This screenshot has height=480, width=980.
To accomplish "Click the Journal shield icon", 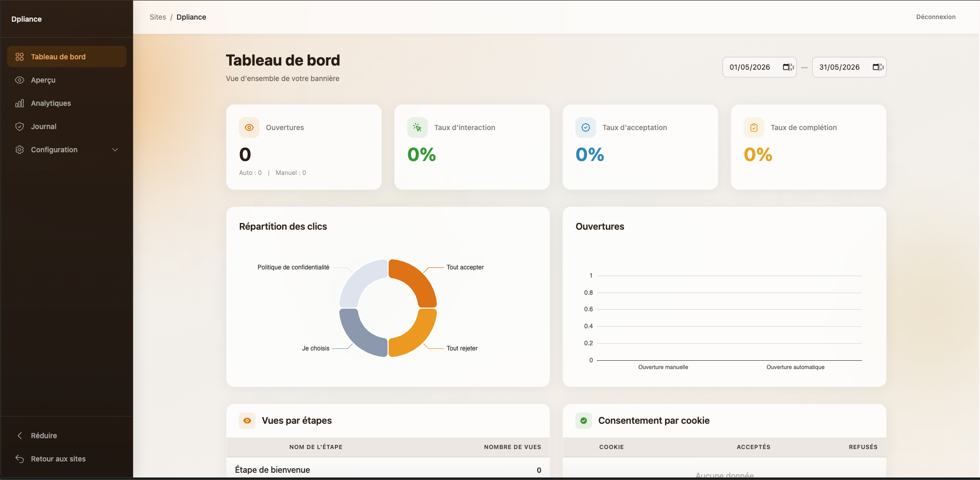I will click(x=20, y=126).
